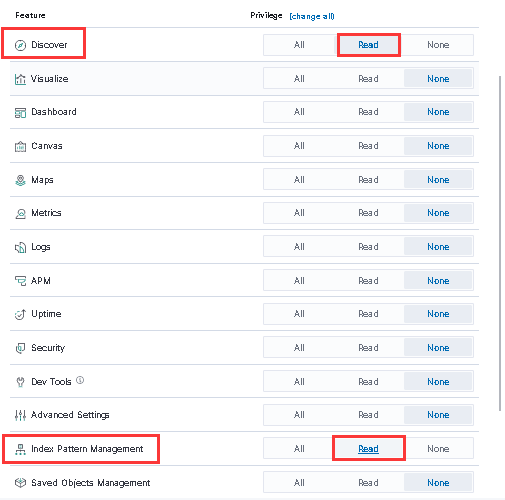The width and height of the screenshot is (505, 500).
Task: Set Dashboard privilege to Read
Action: tap(368, 112)
